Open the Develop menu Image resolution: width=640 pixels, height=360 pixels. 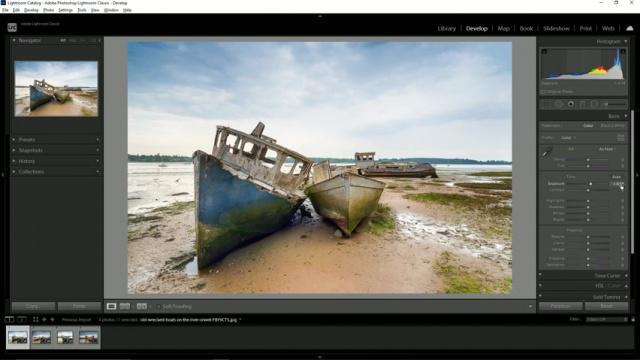31,10
